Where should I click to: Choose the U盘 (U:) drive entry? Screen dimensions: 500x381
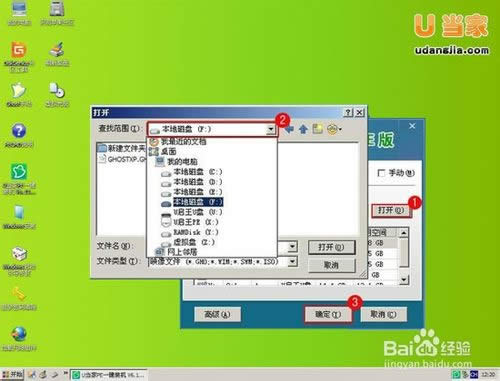[192, 212]
